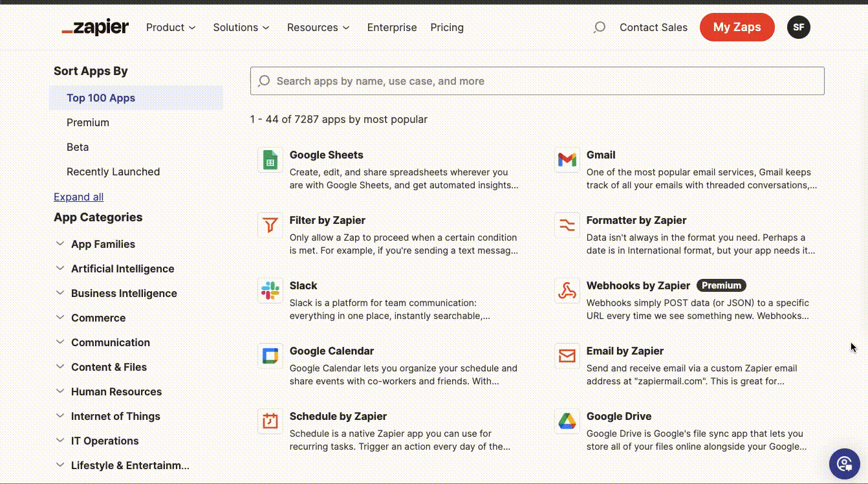The height and width of the screenshot is (484, 868).
Task: Click the Webhooks by Zapier icon
Action: (567, 291)
